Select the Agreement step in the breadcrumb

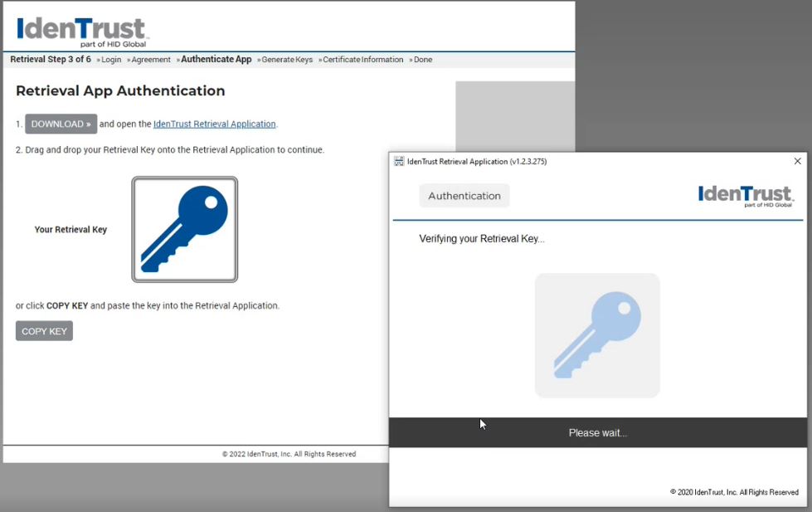tap(151, 60)
